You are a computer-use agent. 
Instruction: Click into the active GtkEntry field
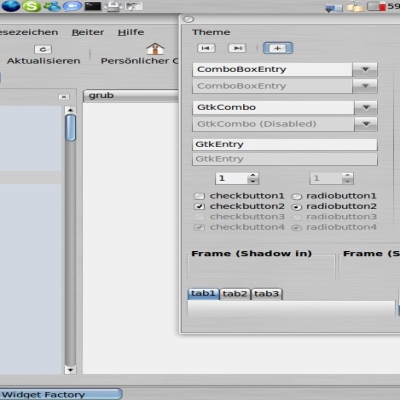[285, 144]
